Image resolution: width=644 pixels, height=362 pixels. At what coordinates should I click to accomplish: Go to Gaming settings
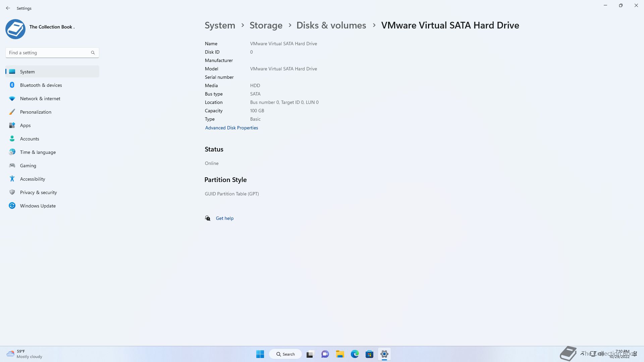coord(52,166)
